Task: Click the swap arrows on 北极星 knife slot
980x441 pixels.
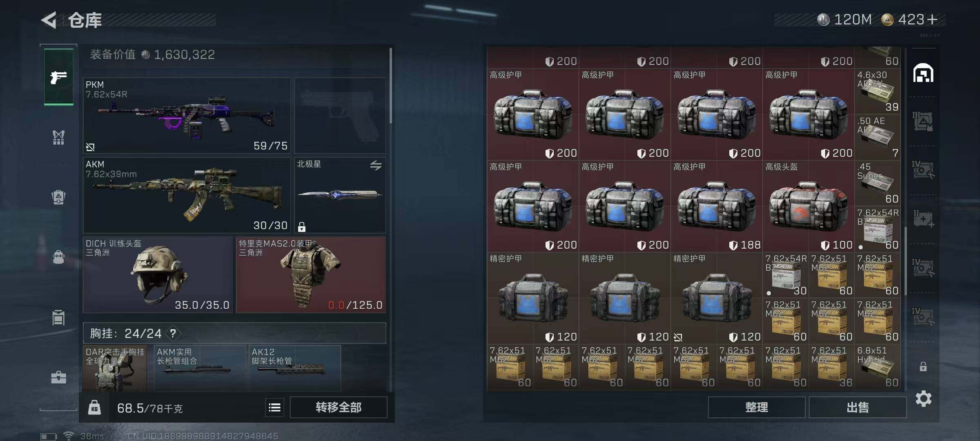Action: 376,165
